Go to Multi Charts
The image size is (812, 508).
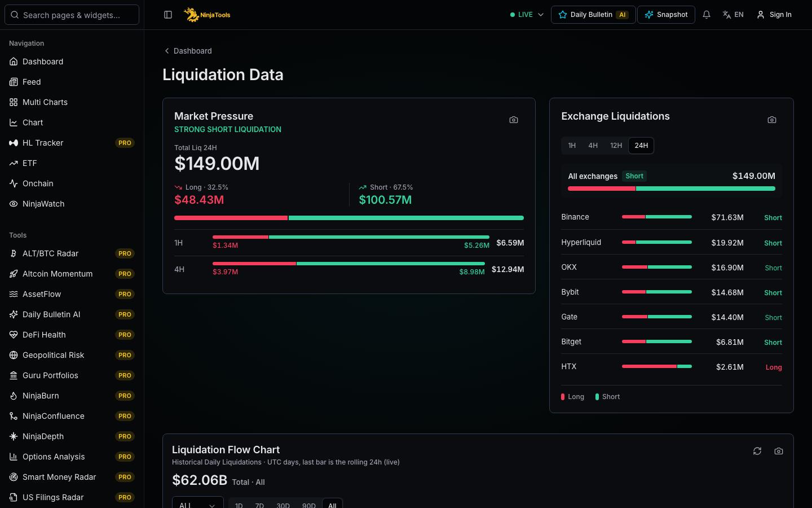(72, 102)
